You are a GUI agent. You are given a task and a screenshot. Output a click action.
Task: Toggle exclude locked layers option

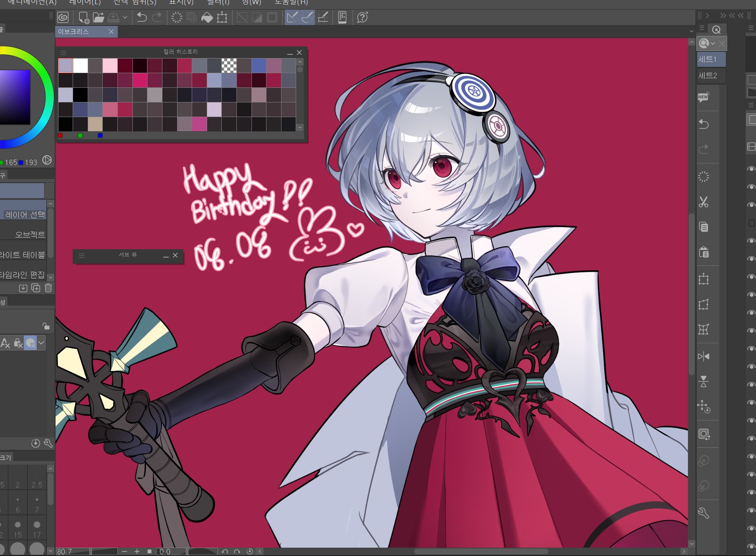18,343
